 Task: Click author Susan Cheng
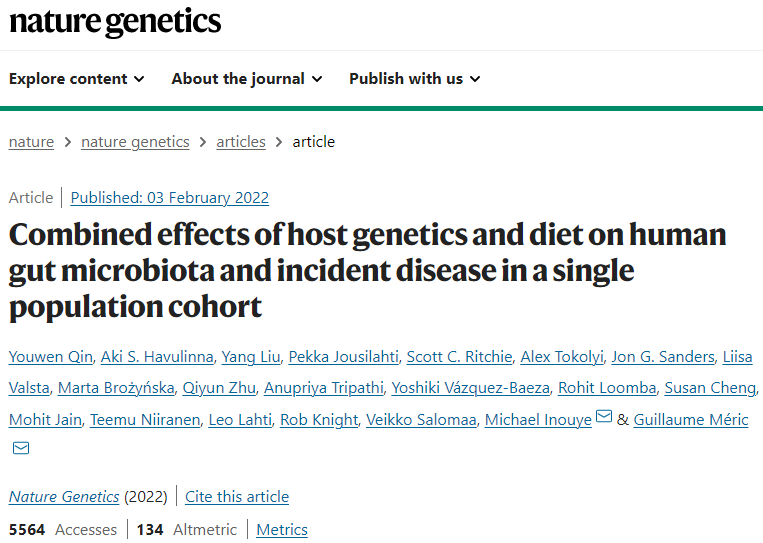click(710, 388)
